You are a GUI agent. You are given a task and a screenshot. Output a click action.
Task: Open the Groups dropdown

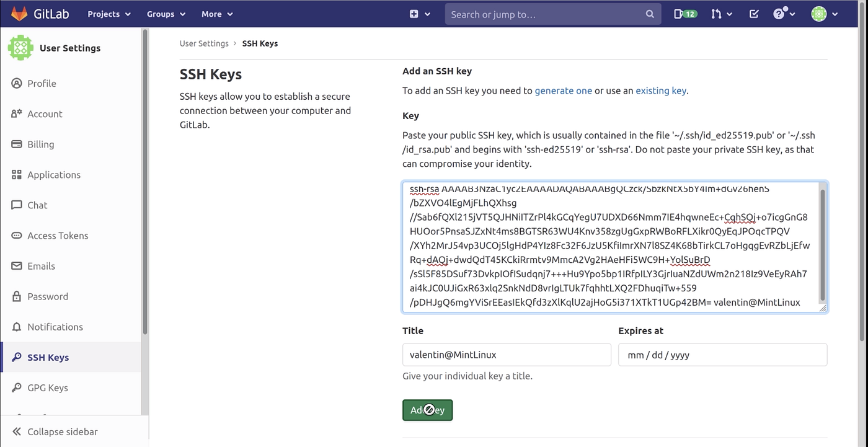point(165,13)
